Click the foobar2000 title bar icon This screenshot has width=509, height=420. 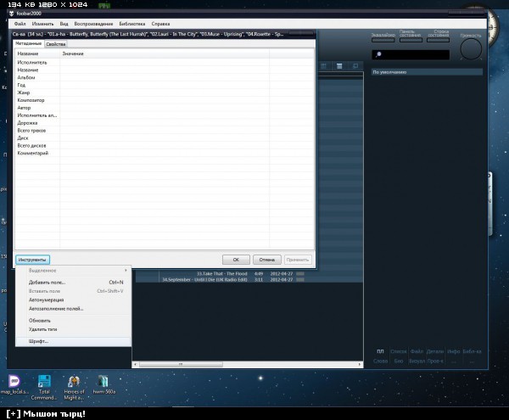tap(11, 14)
